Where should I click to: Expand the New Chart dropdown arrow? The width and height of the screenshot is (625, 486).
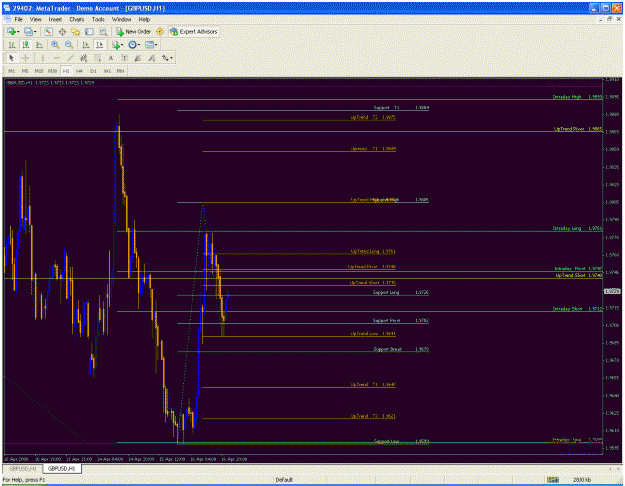coord(18,31)
